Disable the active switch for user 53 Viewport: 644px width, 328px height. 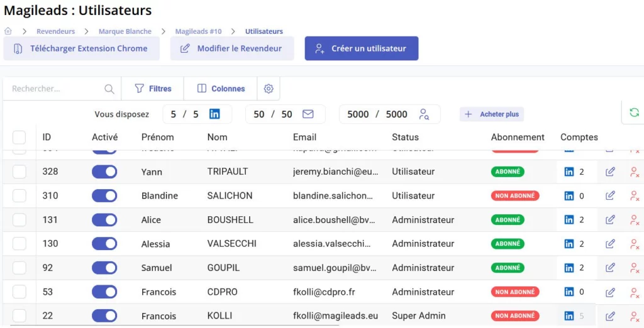click(x=104, y=292)
